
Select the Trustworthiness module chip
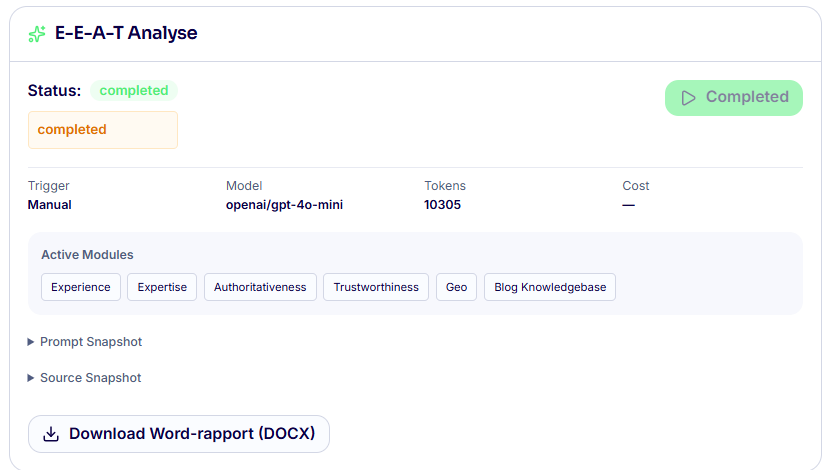pos(376,287)
